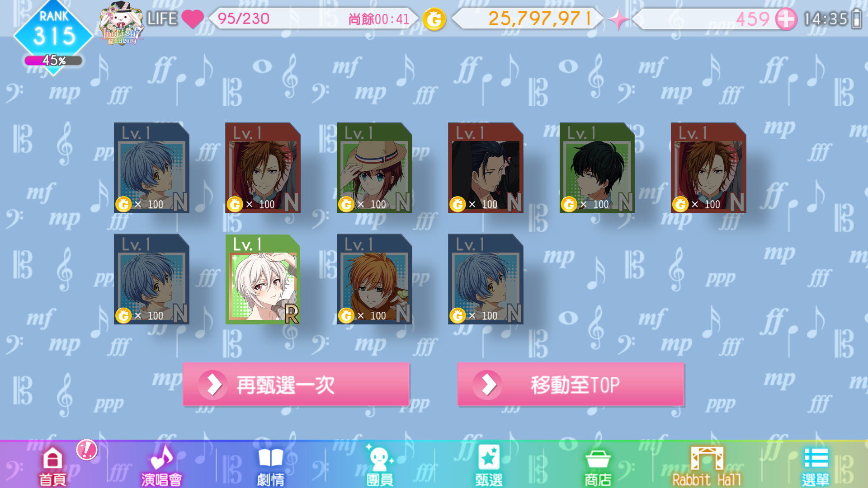Tap the 45% rank progress bar
The image size is (868, 488).
[54, 61]
